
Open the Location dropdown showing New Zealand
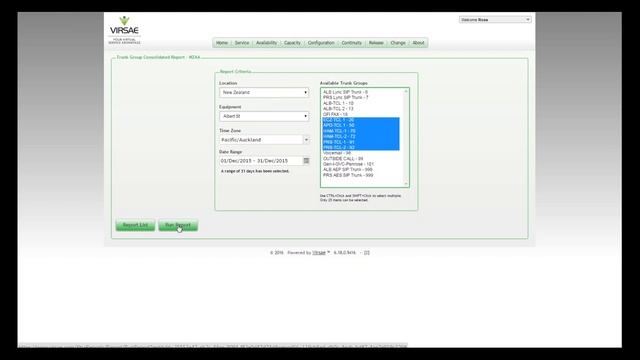264,93
